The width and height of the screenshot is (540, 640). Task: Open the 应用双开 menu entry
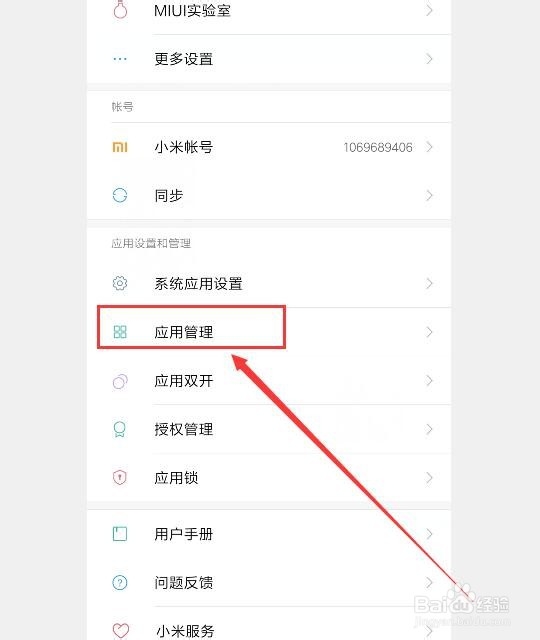(x=269, y=381)
